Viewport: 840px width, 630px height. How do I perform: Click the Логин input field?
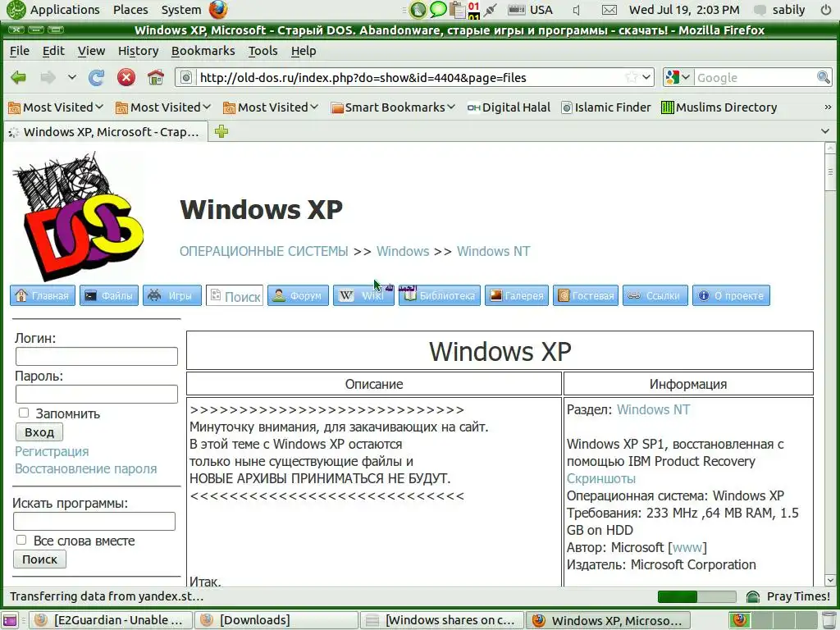coord(97,356)
